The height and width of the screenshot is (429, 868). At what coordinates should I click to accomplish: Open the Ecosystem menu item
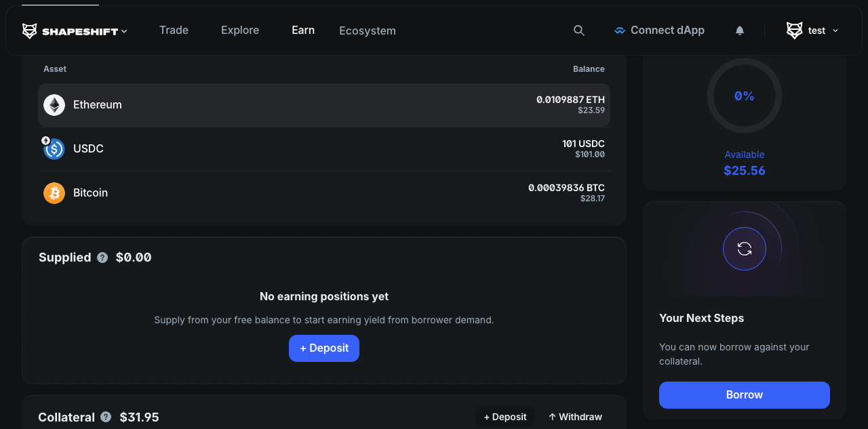point(368,31)
